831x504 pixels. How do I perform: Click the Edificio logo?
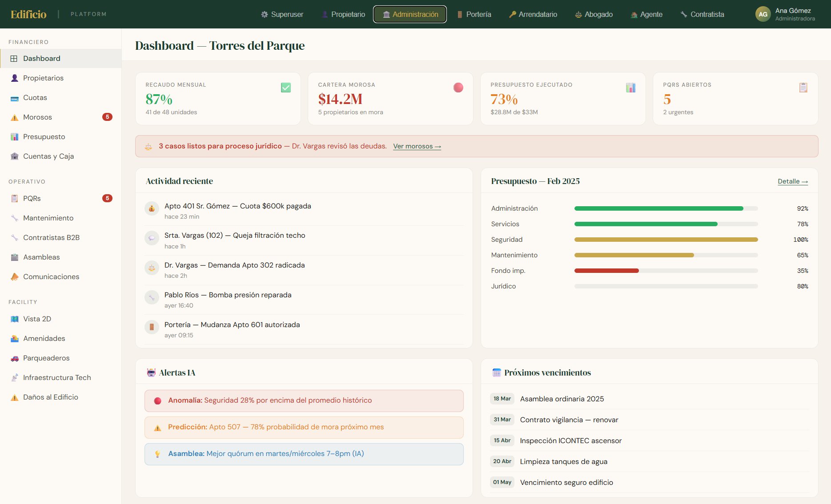pos(28,14)
